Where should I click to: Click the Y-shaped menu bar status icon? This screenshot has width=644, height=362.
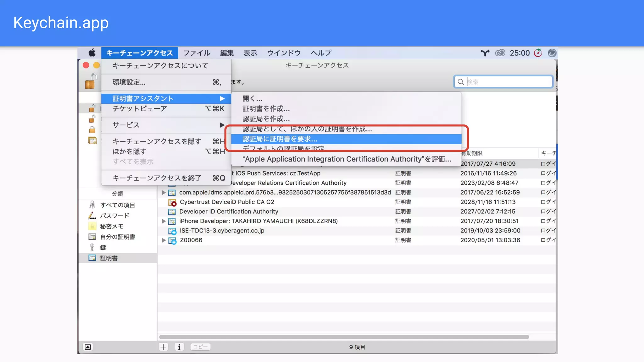point(485,53)
